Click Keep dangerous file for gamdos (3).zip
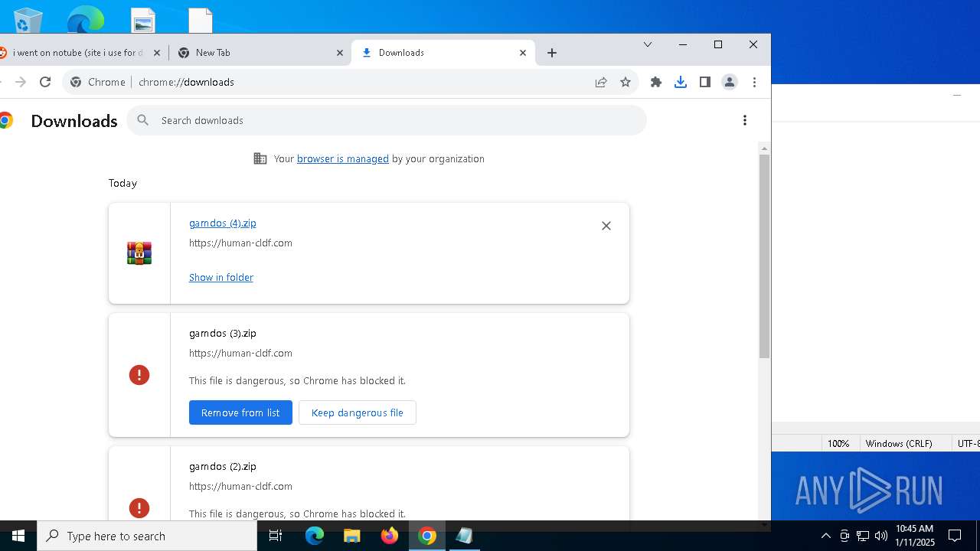This screenshot has height=551, width=980. coord(358,412)
